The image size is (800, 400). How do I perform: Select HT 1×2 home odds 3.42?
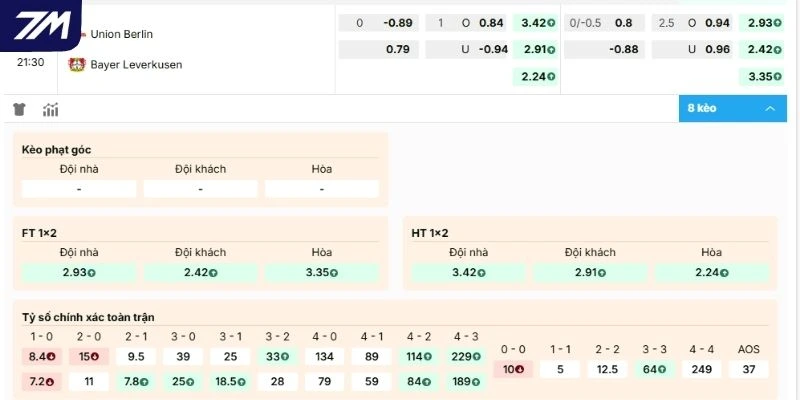point(469,272)
